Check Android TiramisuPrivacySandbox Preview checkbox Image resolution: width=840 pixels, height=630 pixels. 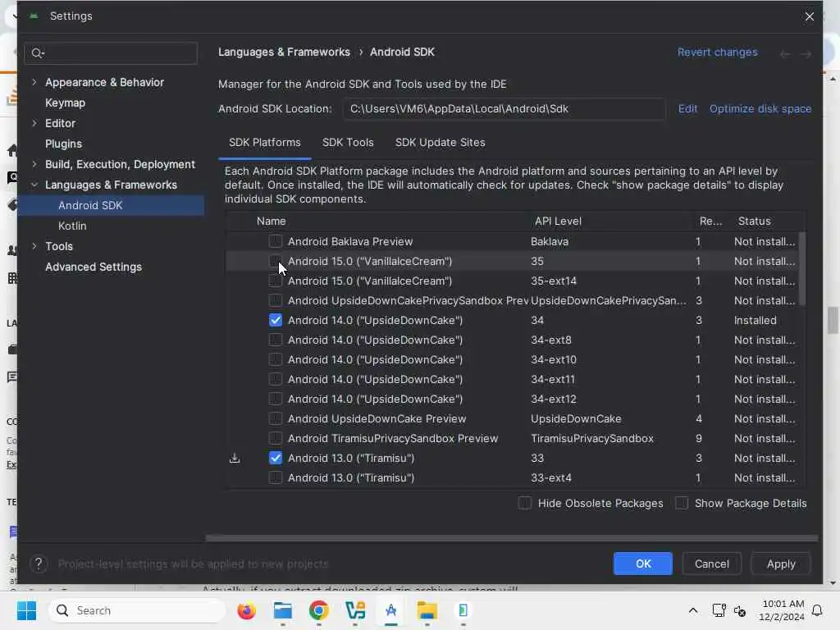click(276, 439)
